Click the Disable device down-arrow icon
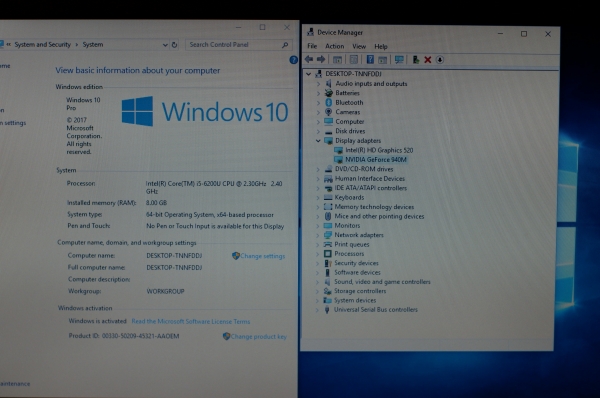 click(x=440, y=60)
